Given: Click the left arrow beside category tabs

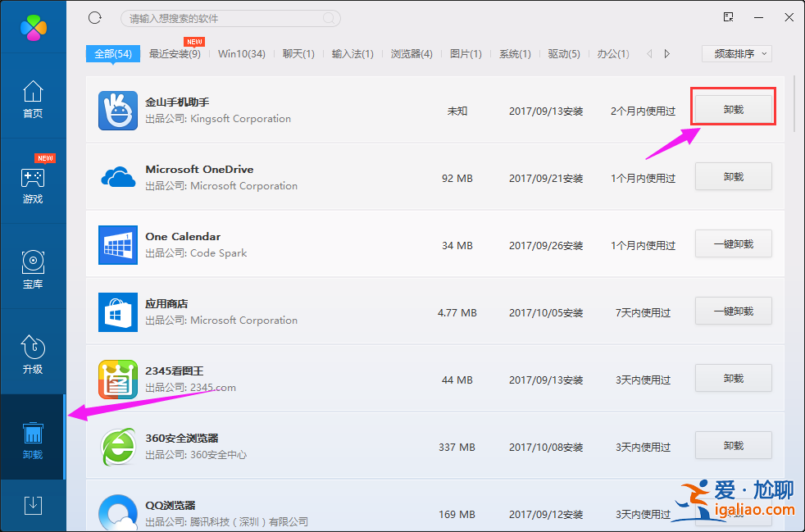Looking at the screenshot, I should point(648,52).
